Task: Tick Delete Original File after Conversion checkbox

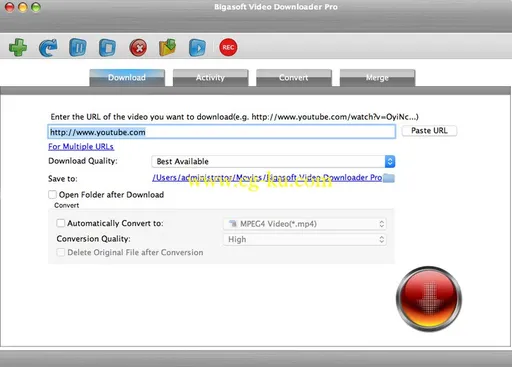Action: click(61, 252)
